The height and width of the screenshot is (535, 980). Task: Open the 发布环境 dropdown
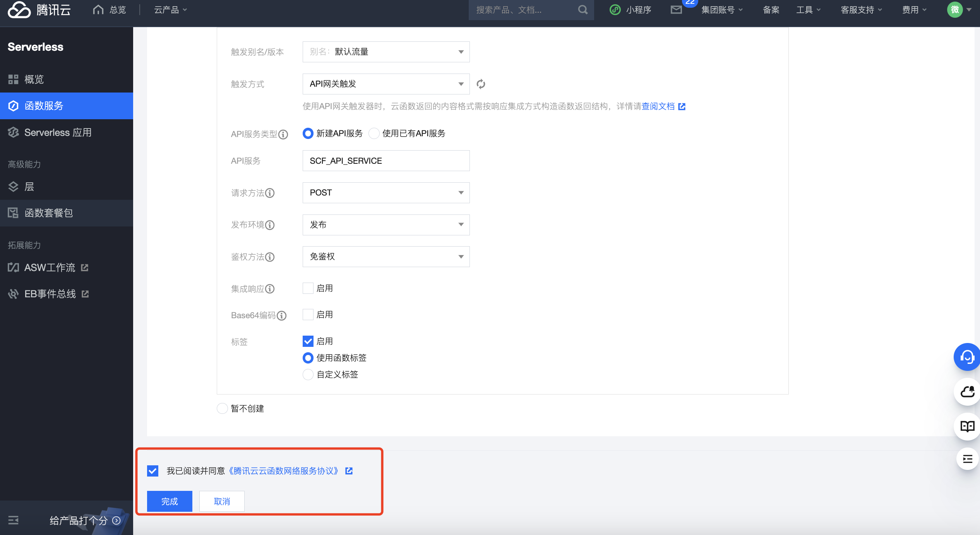pyautogui.click(x=386, y=225)
